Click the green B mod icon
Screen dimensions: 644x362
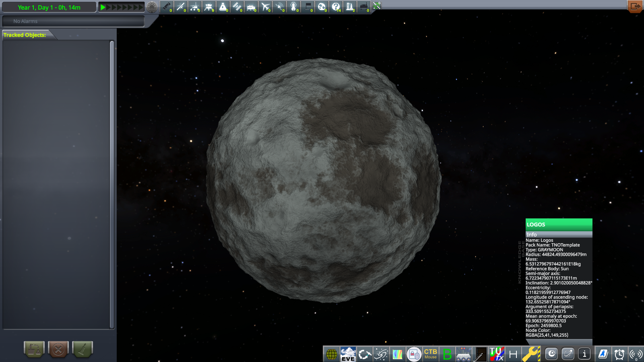[447, 354]
